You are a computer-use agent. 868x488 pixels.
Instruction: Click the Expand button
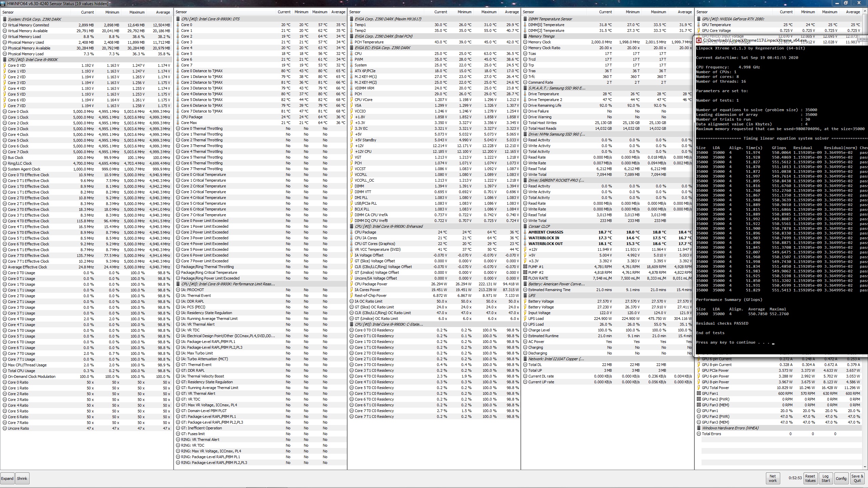[7, 479]
